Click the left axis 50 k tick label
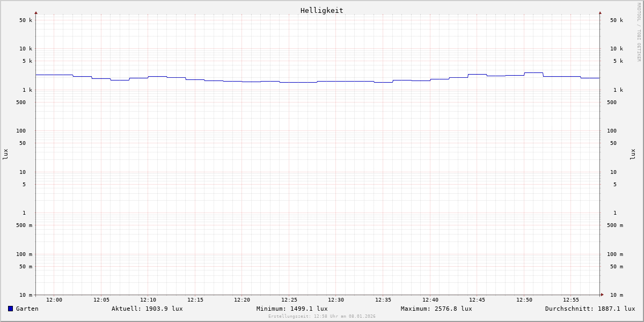644x322 pixels. [26, 20]
